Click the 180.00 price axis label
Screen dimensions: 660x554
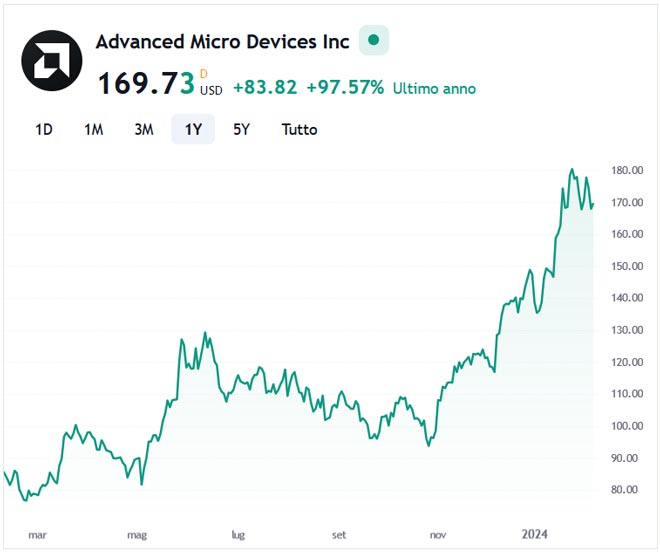626,171
